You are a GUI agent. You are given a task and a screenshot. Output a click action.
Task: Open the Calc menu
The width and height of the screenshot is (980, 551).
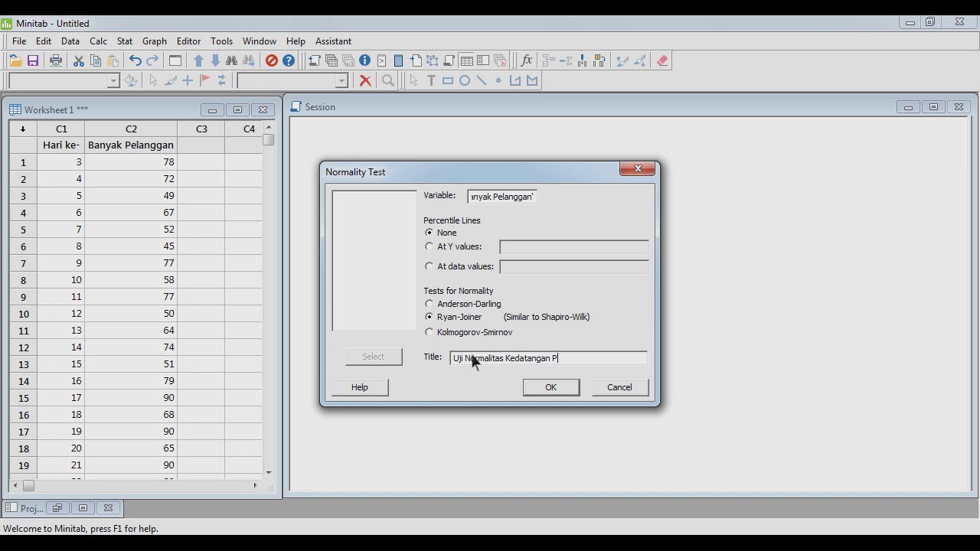click(x=98, y=41)
